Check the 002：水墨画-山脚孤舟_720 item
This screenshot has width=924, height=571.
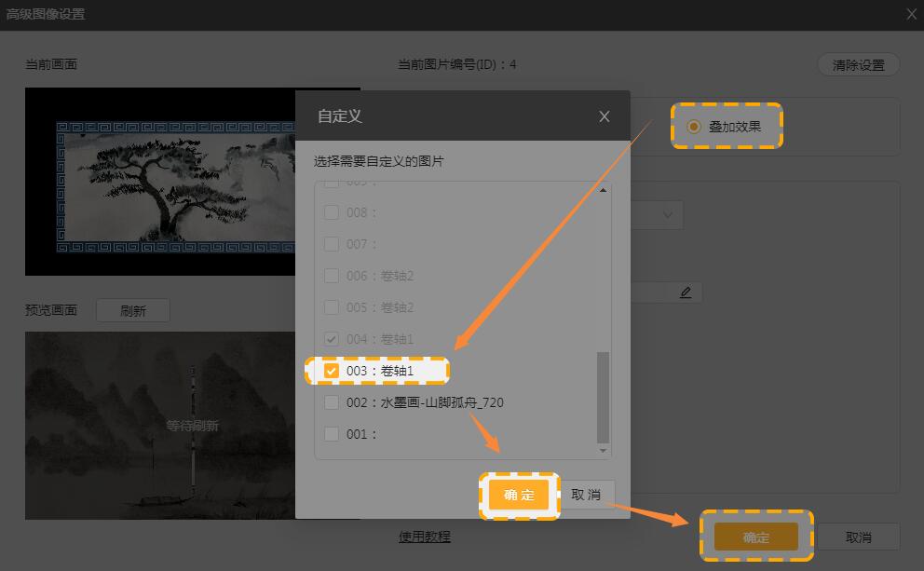click(x=332, y=402)
